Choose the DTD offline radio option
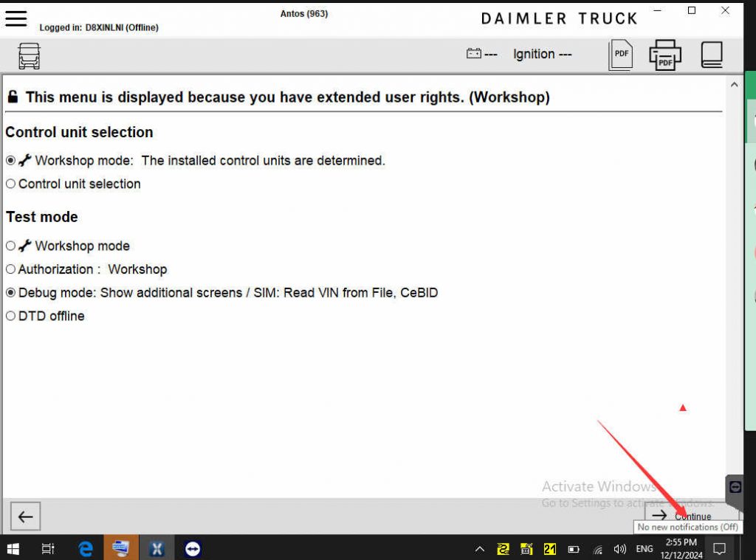 (10, 316)
